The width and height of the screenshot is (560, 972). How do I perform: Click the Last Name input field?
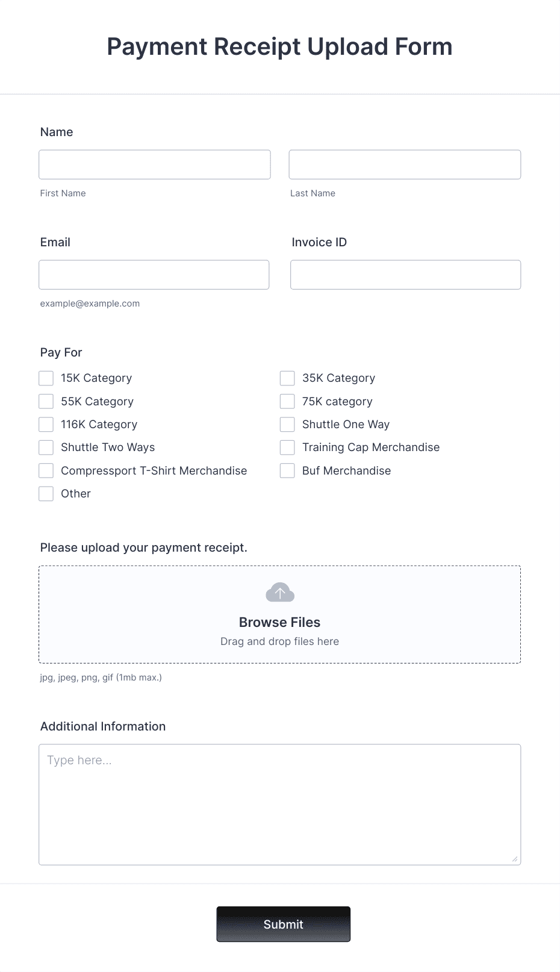[x=405, y=164]
